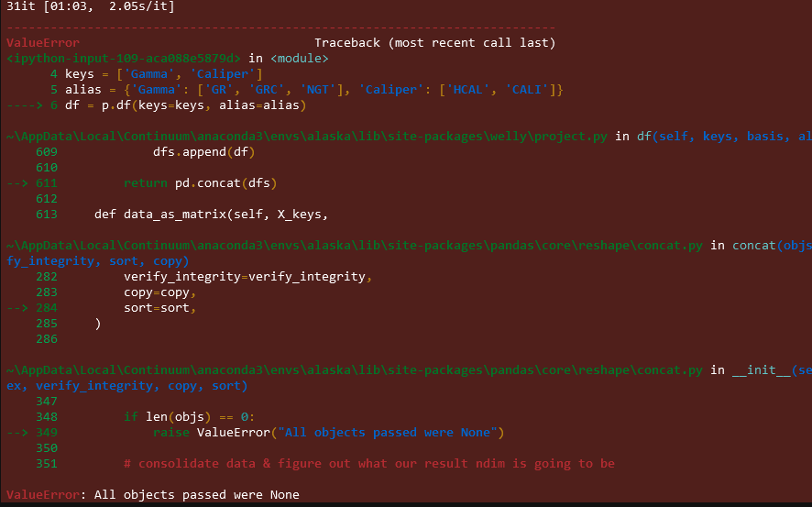Click line number 350

click(47, 448)
